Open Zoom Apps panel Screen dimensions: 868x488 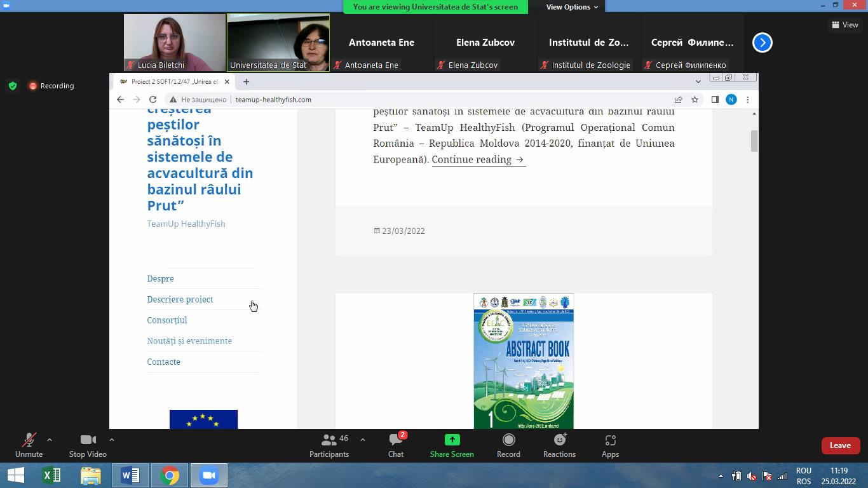tap(610, 444)
